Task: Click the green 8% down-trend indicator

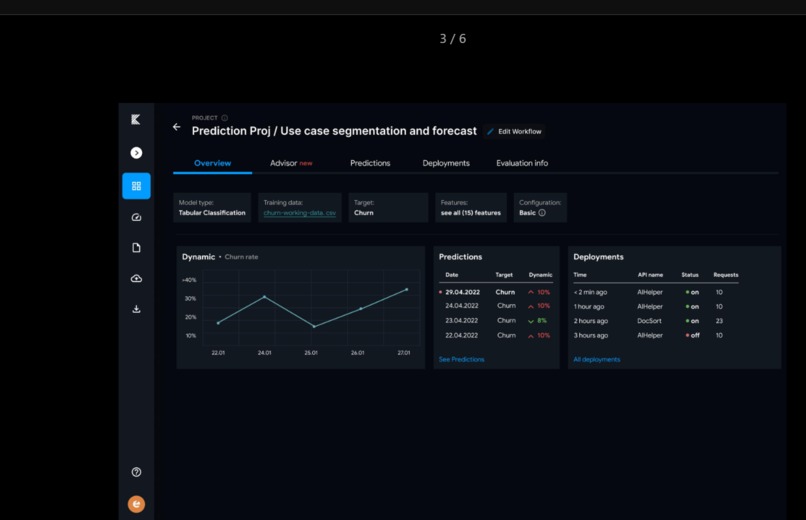Action: 537,321
